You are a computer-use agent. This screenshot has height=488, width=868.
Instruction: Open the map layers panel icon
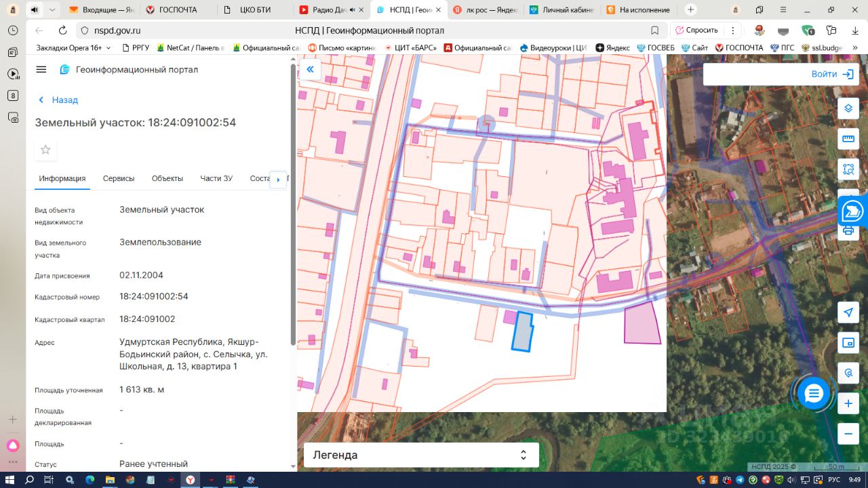(x=848, y=108)
